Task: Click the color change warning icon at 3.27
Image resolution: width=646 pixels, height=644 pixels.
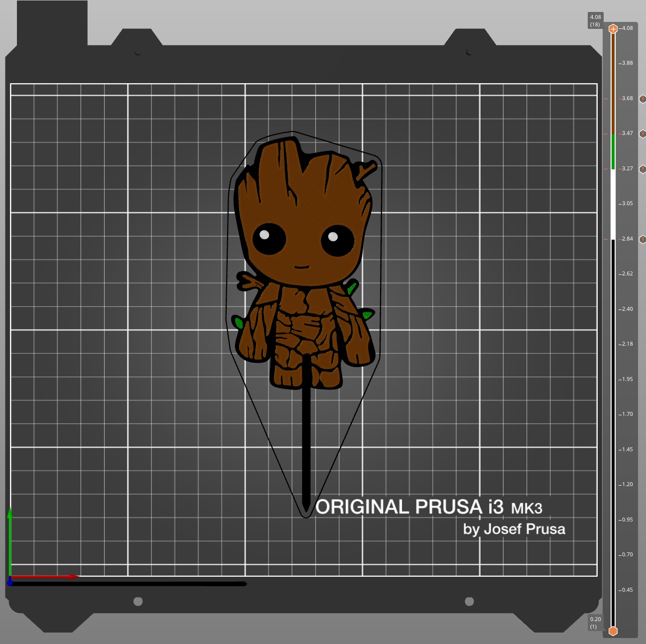Action: point(643,169)
